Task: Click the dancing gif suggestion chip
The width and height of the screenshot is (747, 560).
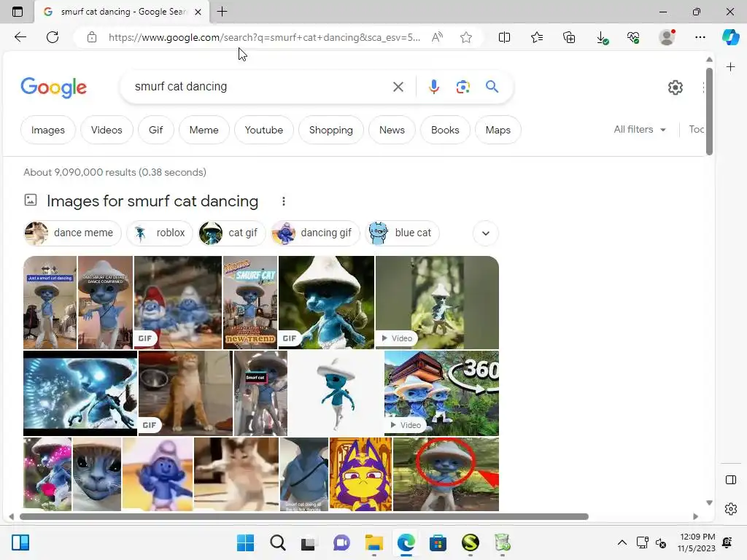Action: pos(314,233)
